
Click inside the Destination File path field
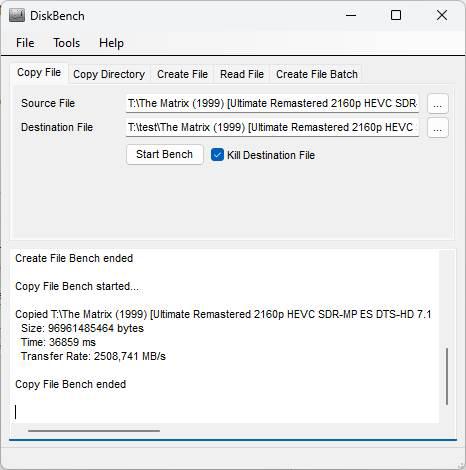pos(272,127)
